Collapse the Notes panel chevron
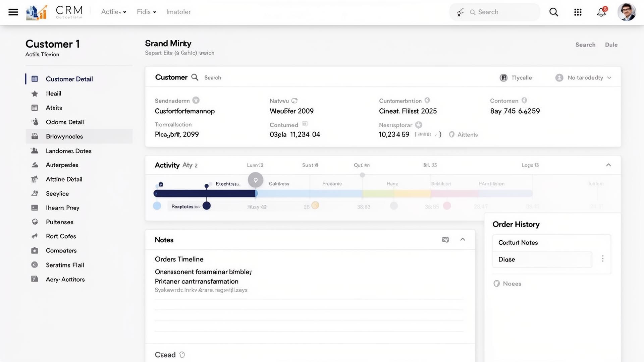 pyautogui.click(x=463, y=239)
